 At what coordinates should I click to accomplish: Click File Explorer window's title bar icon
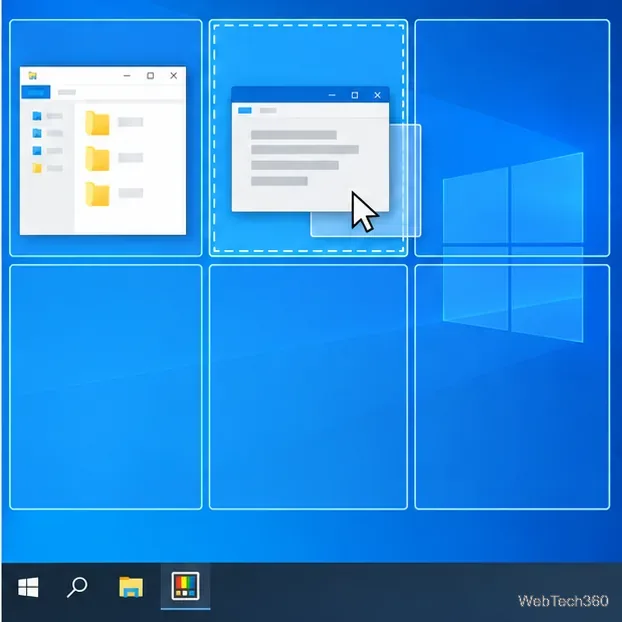pyautogui.click(x=33, y=75)
